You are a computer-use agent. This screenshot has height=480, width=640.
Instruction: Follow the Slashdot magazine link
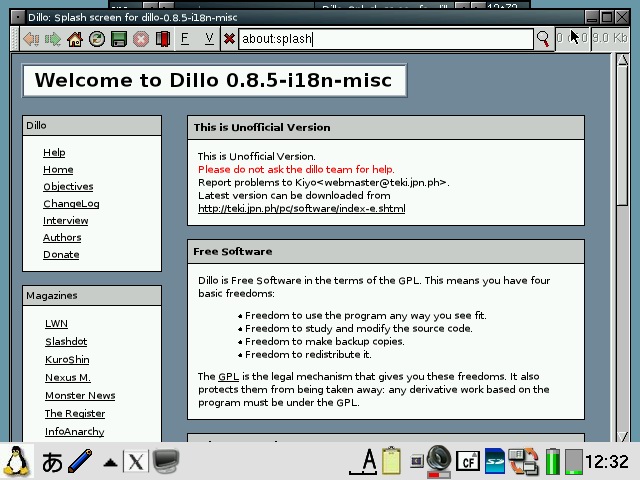66,341
